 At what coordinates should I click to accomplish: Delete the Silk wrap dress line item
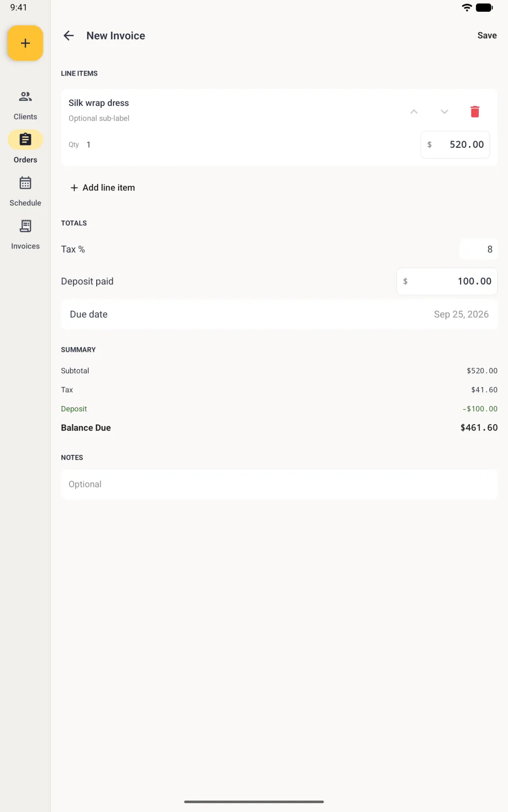click(x=475, y=112)
